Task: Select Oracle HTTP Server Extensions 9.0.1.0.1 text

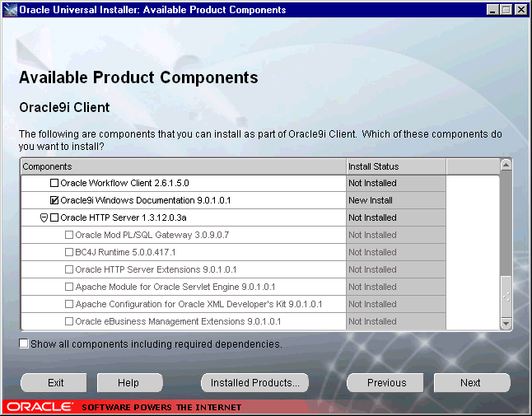Action: click(x=156, y=269)
